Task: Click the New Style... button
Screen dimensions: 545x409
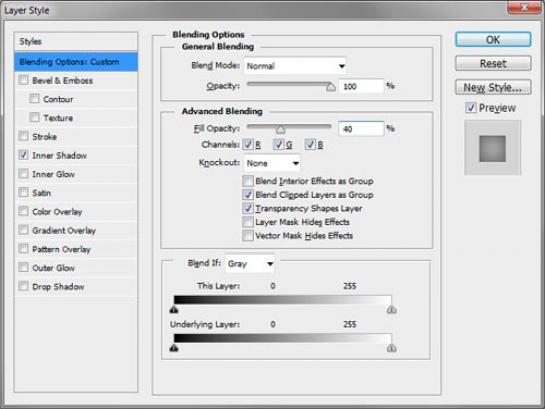Action: tap(493, 87)
